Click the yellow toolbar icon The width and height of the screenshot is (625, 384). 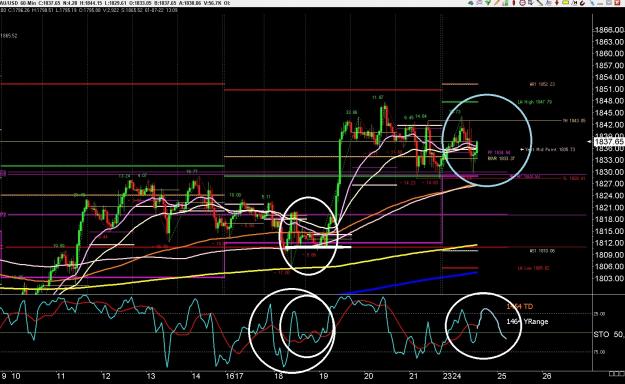(565, 3)
